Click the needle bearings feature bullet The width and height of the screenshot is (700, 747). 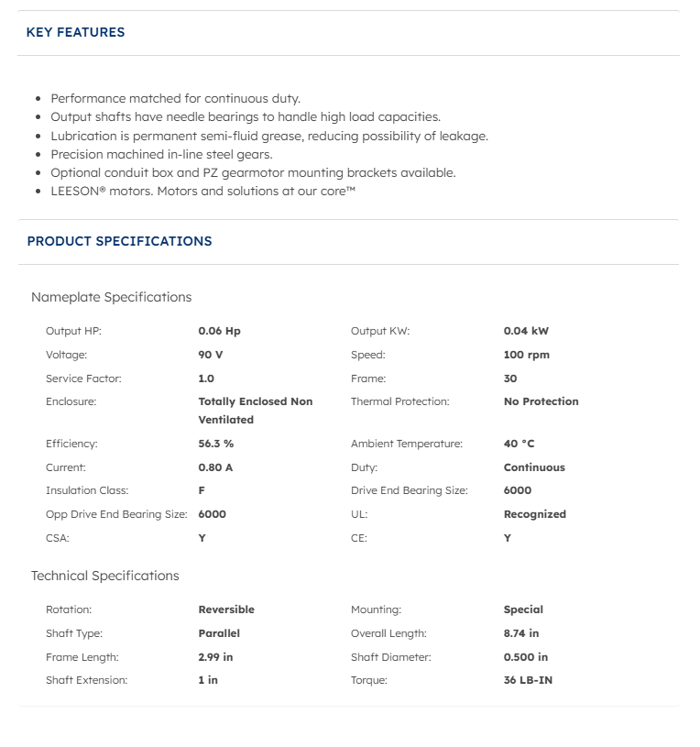pyautogui.click(x=246, y=117)
